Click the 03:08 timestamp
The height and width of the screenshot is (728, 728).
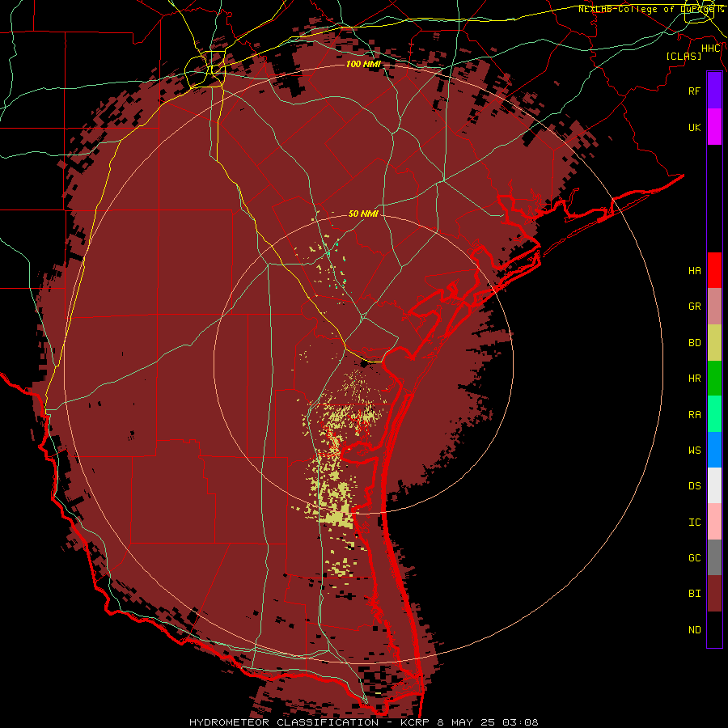pyautogui.click(x=520, y=722)
